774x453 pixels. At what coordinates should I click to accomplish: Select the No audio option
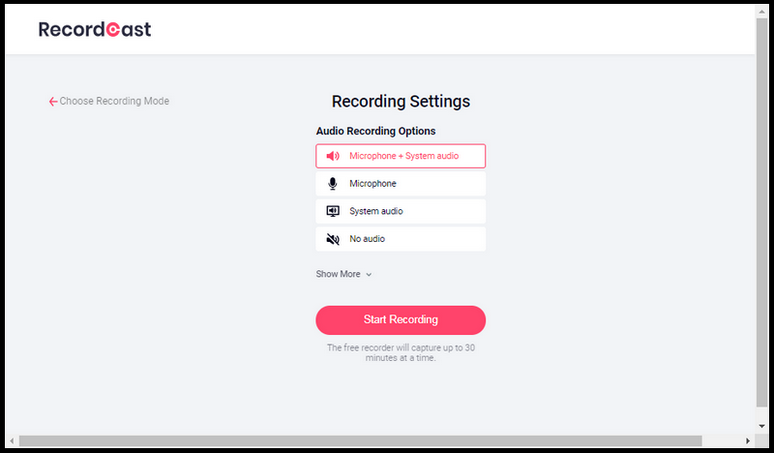400,239
